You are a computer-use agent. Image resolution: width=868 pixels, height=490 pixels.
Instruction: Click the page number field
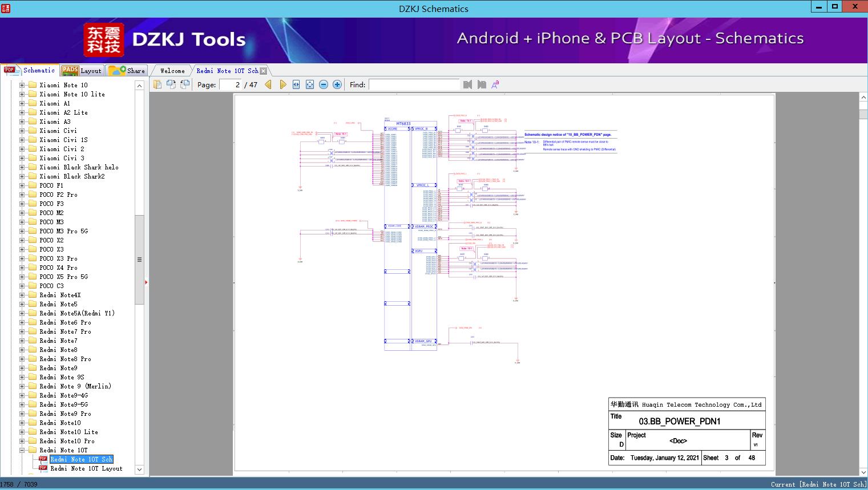click(231, 84)
